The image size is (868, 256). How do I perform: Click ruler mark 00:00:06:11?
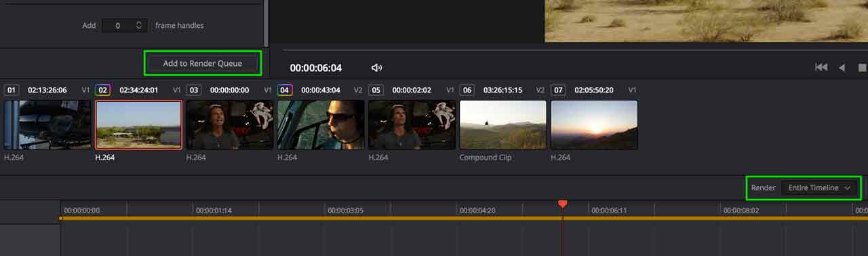(x=610, y=211)
